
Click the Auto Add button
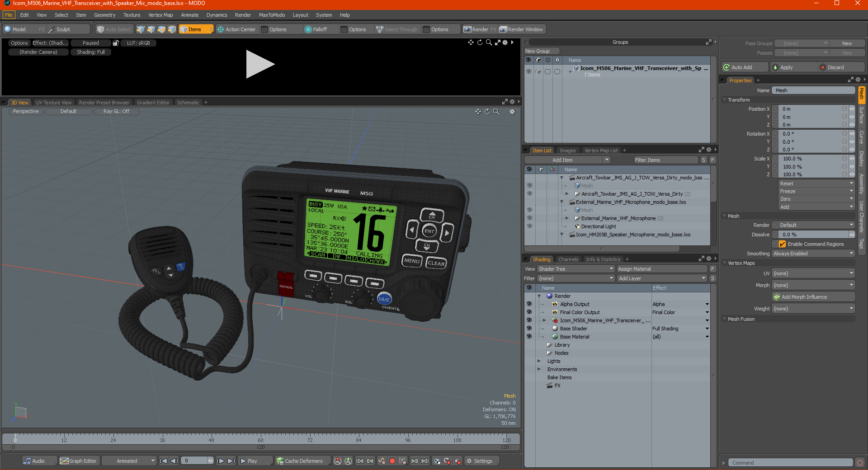(745, 67)
